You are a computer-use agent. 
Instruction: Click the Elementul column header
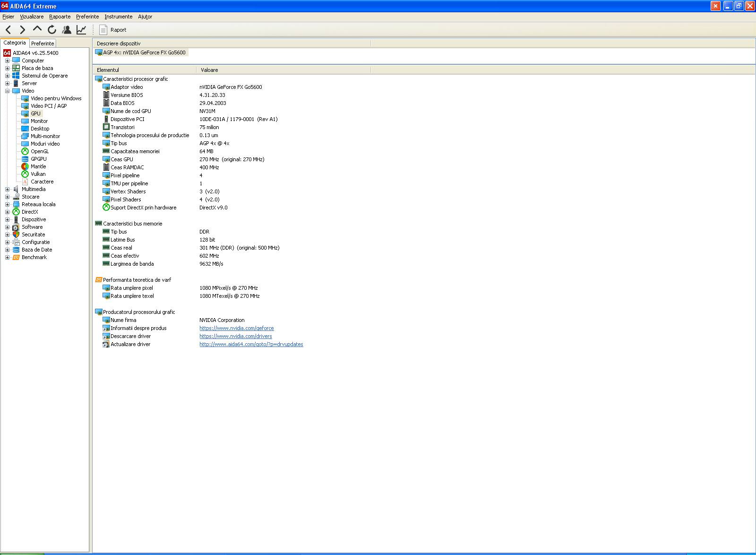click(145, 70)
